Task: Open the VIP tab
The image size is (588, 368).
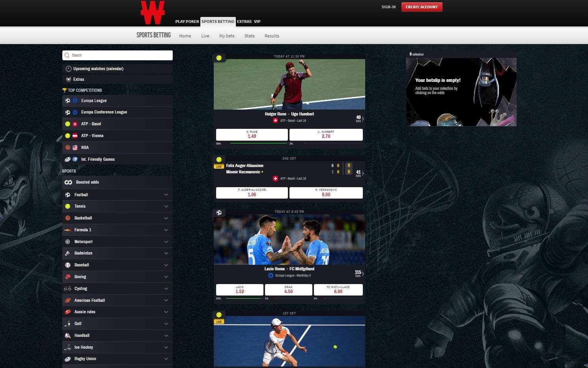Action: click(257, 21)
